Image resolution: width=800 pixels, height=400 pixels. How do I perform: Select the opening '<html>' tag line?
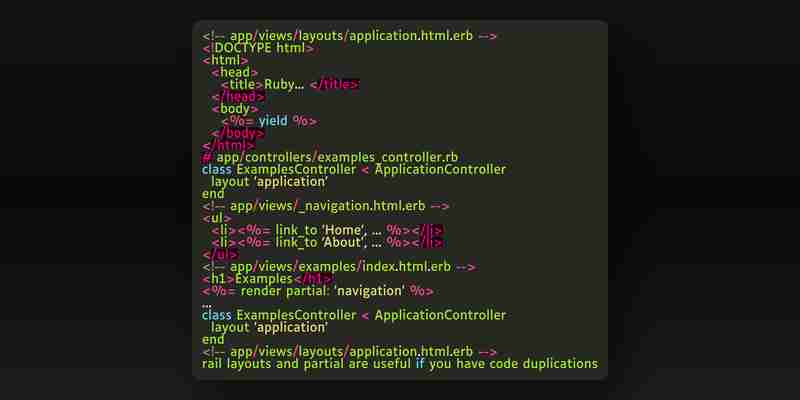pos(225,60)
